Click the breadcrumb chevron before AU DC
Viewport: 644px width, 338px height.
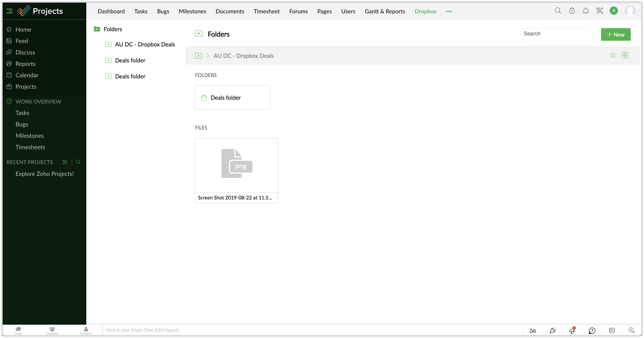208,56
